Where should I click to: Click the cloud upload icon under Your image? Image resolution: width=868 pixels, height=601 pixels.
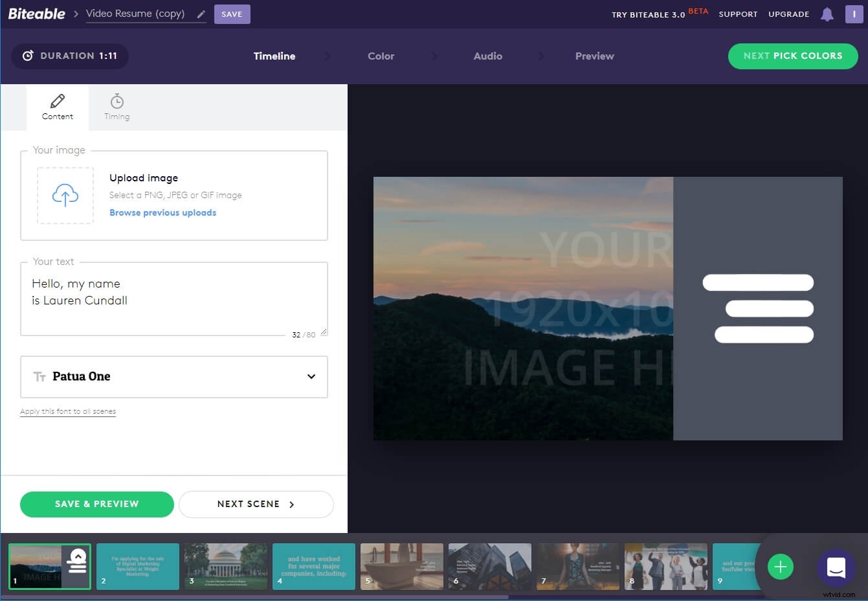coord(65,196)
